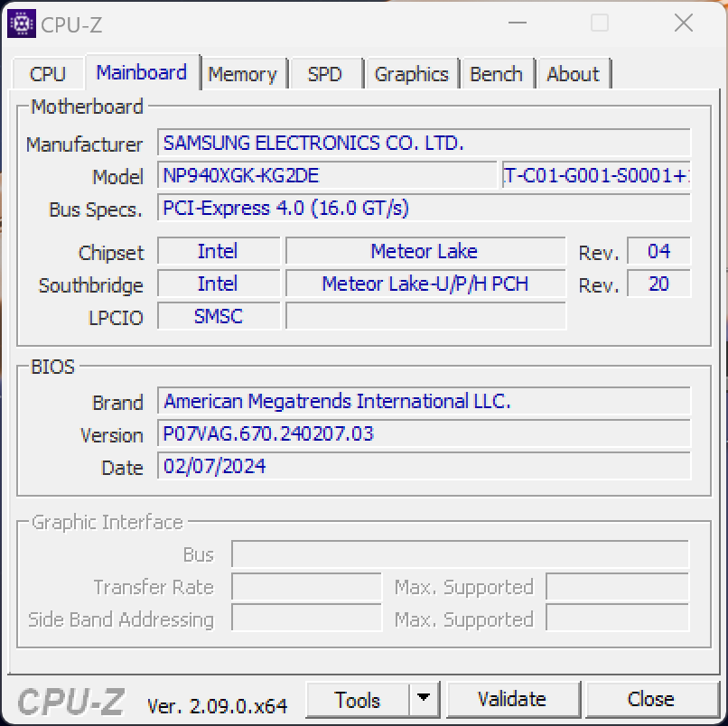Click the Bus Specs PCI-Express 4.0 field
The width and height of the screenshot is (728, 726).
424,208
